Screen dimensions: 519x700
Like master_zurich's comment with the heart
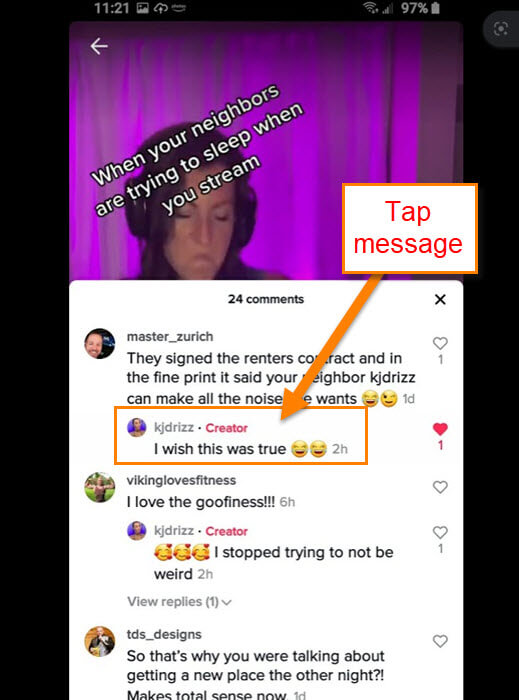[440, 343]
